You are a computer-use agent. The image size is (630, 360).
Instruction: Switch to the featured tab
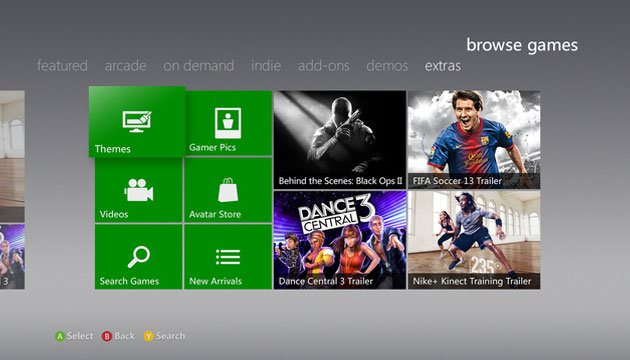pyautogui.click(x=62, y=65)
